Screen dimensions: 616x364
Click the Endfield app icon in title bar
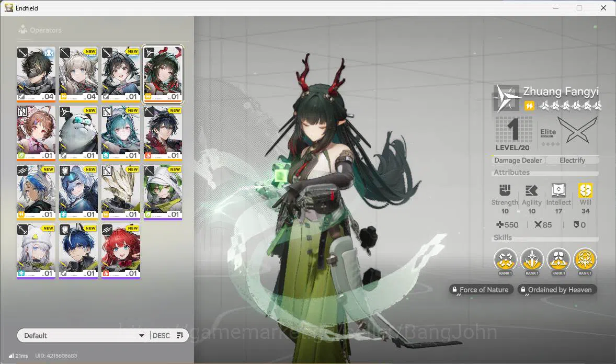click(9, 8)
